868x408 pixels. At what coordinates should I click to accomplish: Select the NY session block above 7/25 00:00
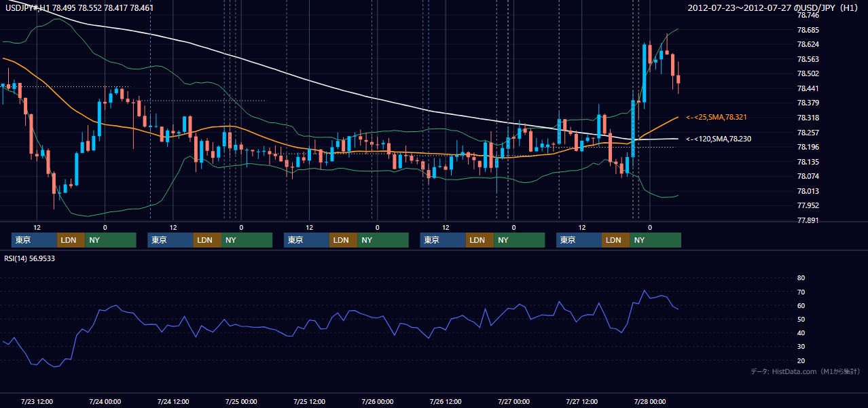pos(247,240)
